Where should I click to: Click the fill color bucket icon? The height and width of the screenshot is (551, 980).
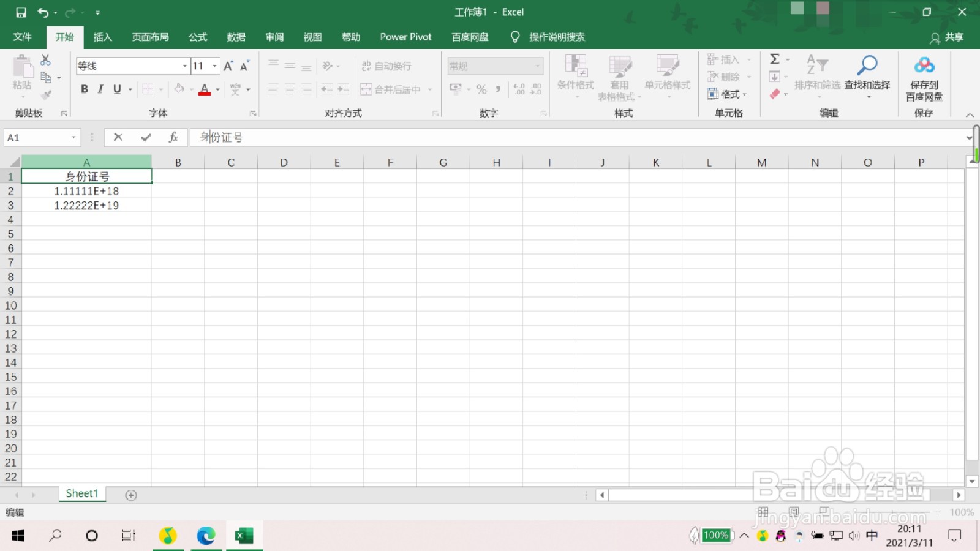tap(179, 89)
